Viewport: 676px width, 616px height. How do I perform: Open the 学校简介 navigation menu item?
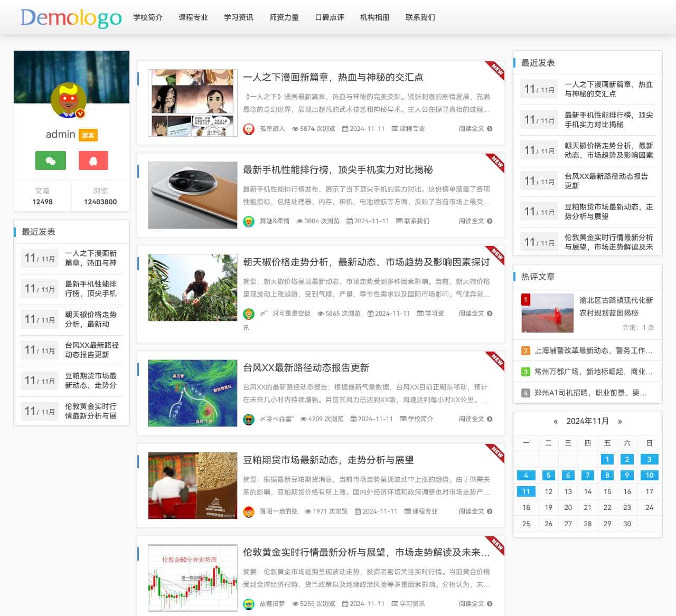pyautogui.click(x=148, y=17)
